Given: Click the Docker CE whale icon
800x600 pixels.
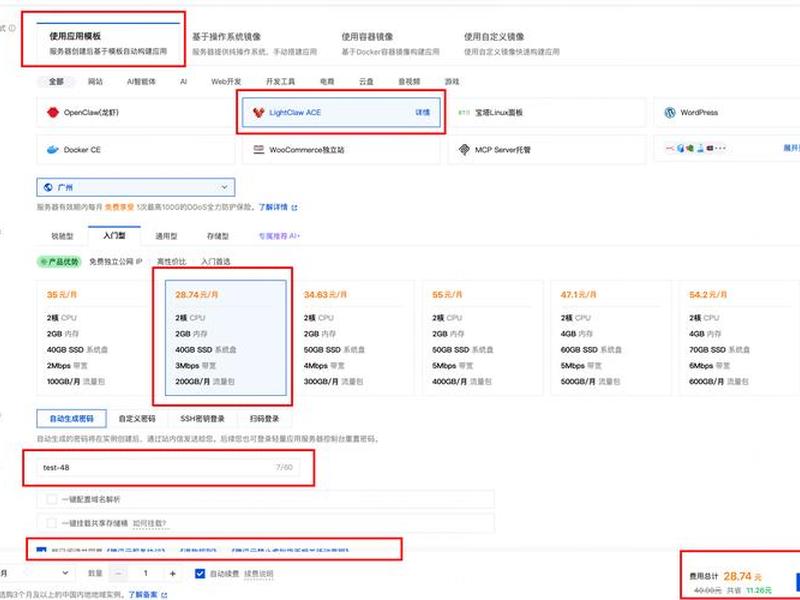Looking at the screenshot, I should (x=53, y=149).
